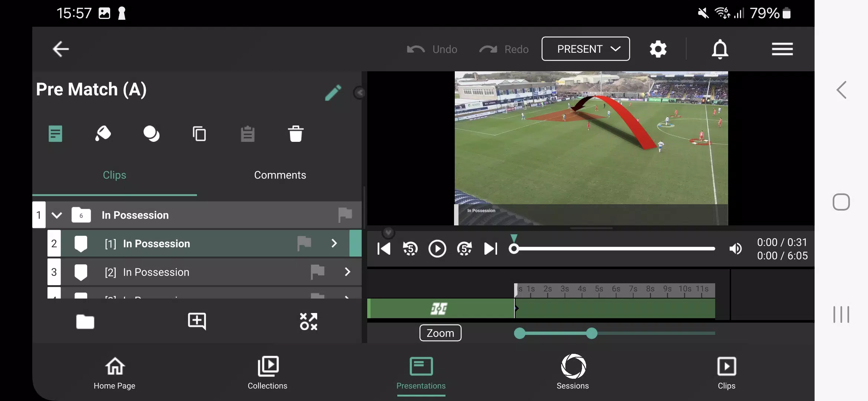Edit title with the green pencil icon

click(x=333, y=92)
